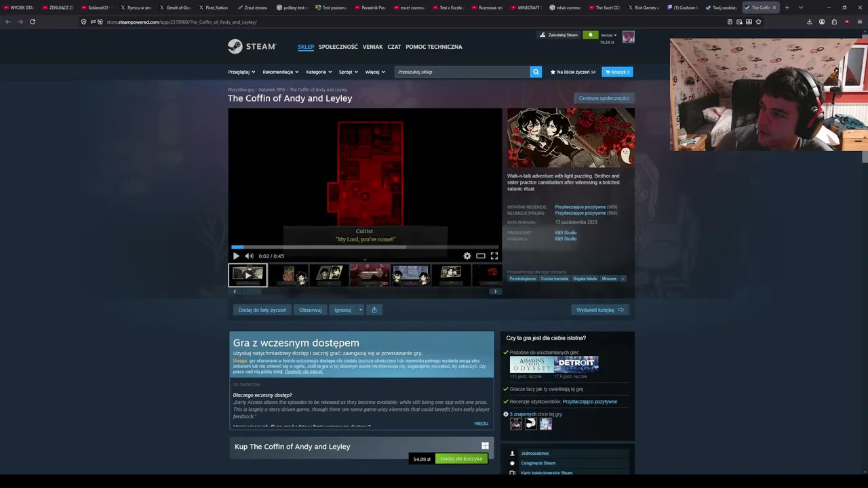This screenshot has height=488, width=868.
Task: Open the Koszyk cart button
Action: pos(617,72)
